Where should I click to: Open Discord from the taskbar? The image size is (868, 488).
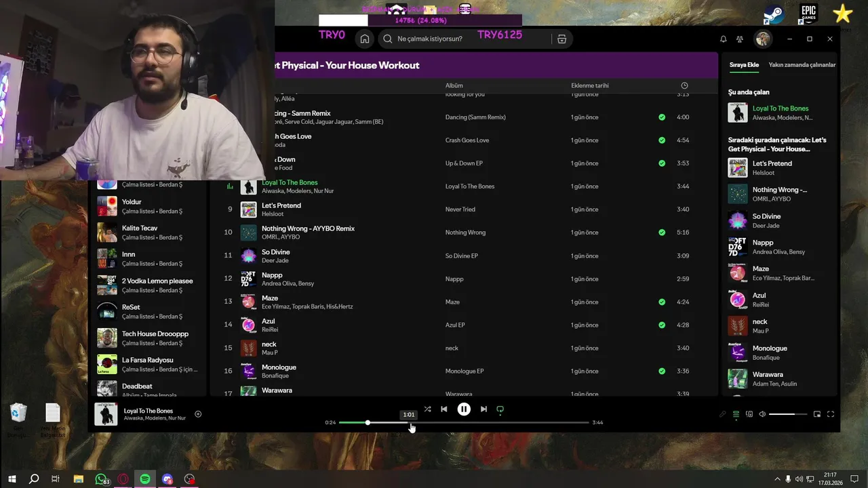click(167, 479)
